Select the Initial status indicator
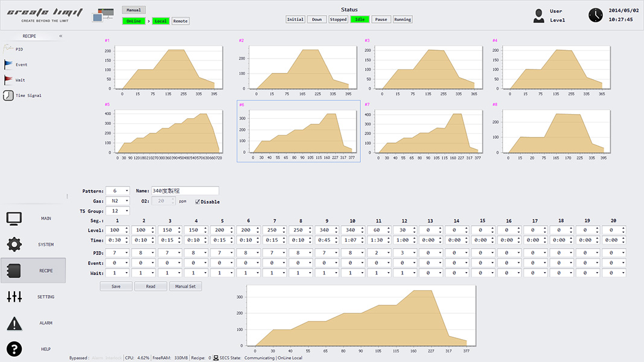The image size is (644, 362). [295, 19]
